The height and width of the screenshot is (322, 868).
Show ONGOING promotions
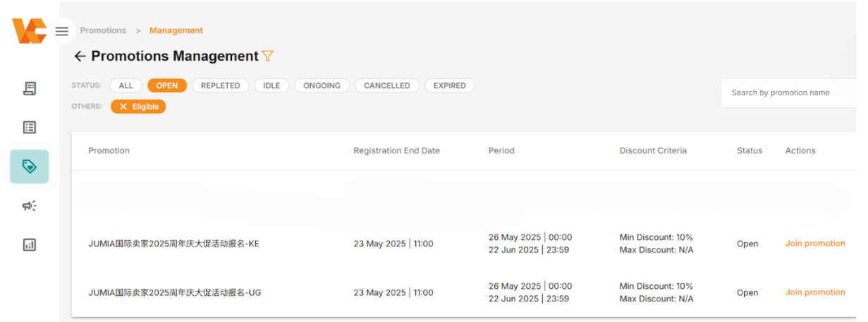point(322,85)
